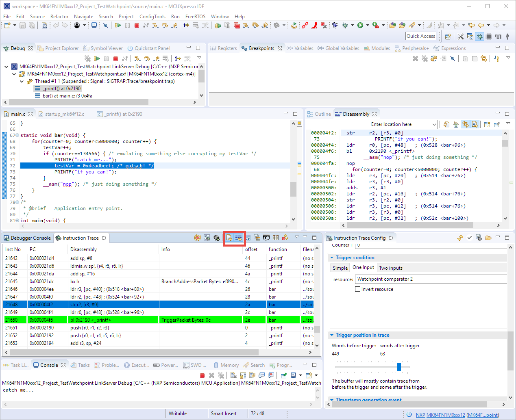The width and height of the screenshot is (516, 420).
Task: Enable the Invert resource checkbox
Action: (x=358, y=289)
